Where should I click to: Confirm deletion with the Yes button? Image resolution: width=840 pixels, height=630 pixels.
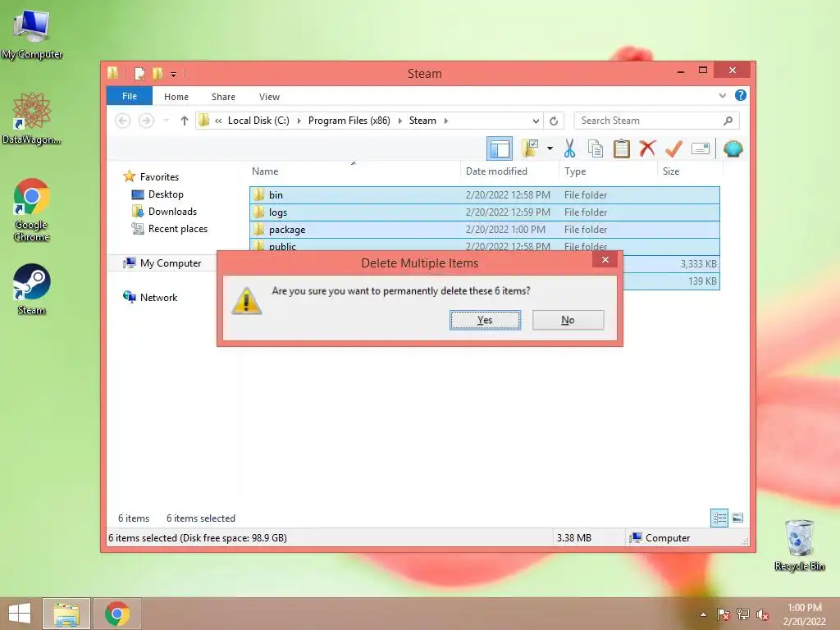coord(485,320)
